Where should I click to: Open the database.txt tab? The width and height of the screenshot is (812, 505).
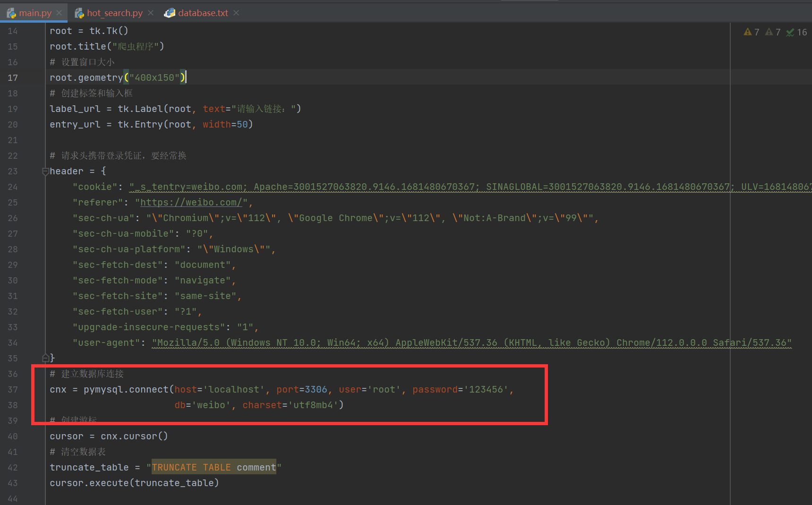click(203, 13)
